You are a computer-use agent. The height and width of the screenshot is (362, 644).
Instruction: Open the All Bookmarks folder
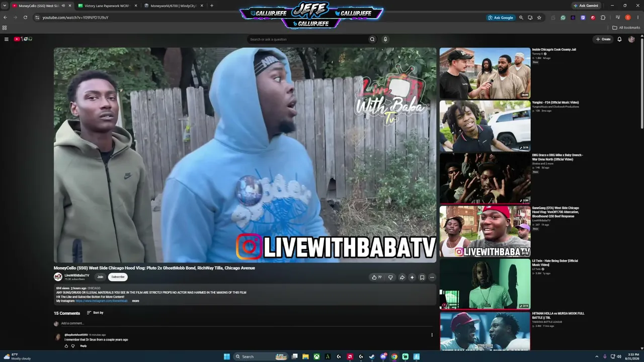click(x=626, y=28)
